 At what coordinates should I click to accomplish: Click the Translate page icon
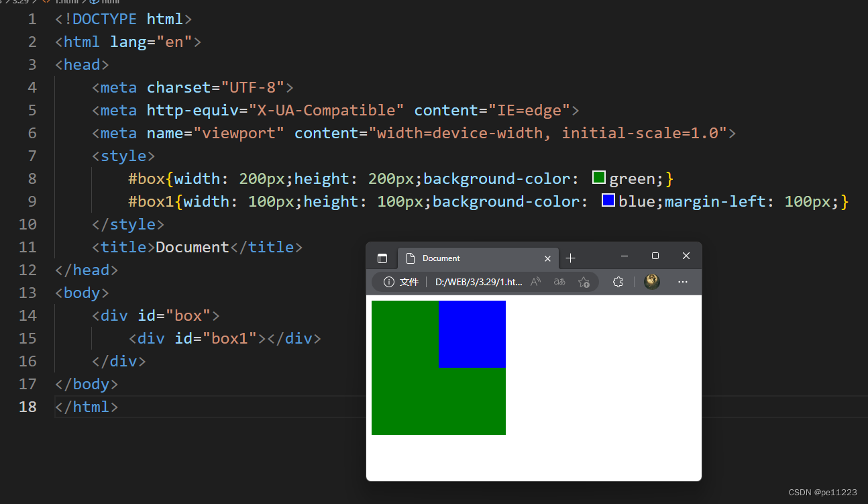pos(559,282)
